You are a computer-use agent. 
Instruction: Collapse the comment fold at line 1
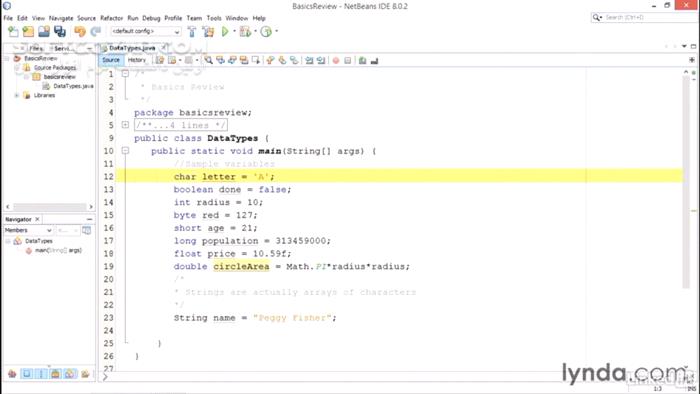[125, 74]
